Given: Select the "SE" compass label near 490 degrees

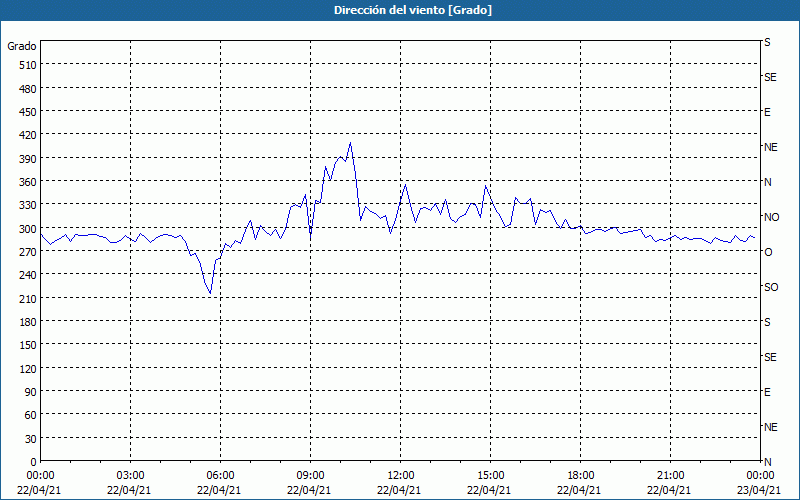Looking at the screenshot, I should 770,77.
